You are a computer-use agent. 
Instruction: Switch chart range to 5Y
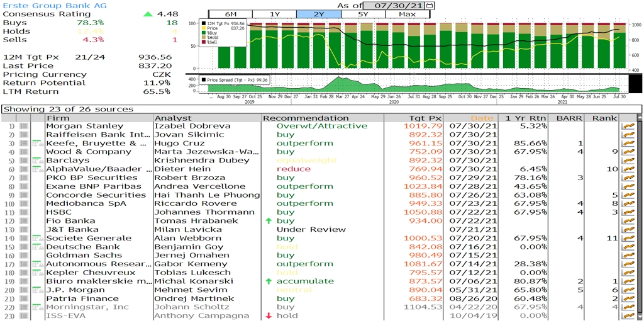point(363,14)
